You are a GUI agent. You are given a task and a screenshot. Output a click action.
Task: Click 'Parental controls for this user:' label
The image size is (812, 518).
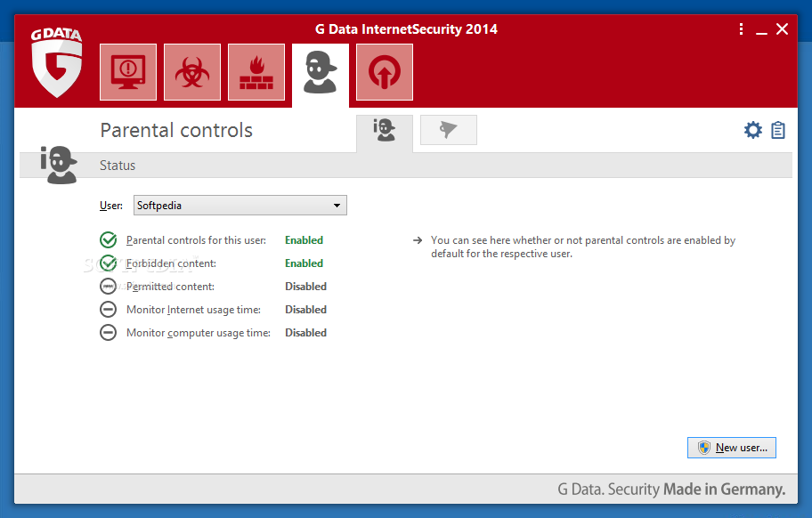pos(196,240)
